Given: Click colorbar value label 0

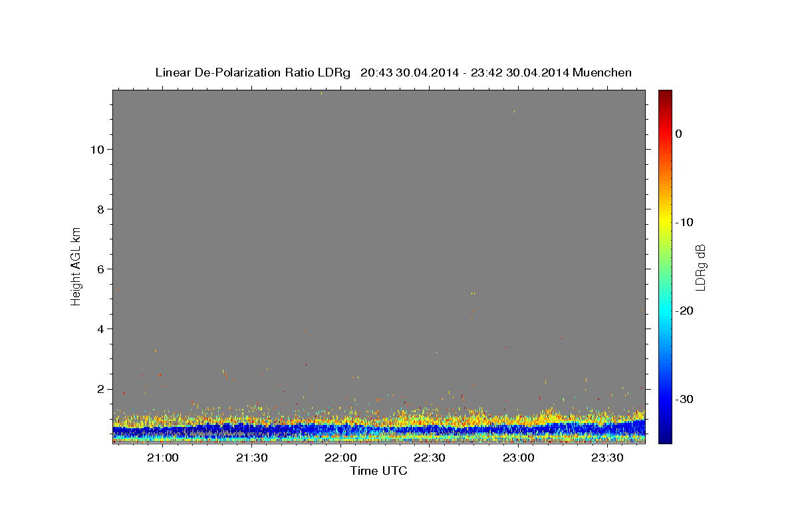Looking at the screenshot, I should coord(678,134).
